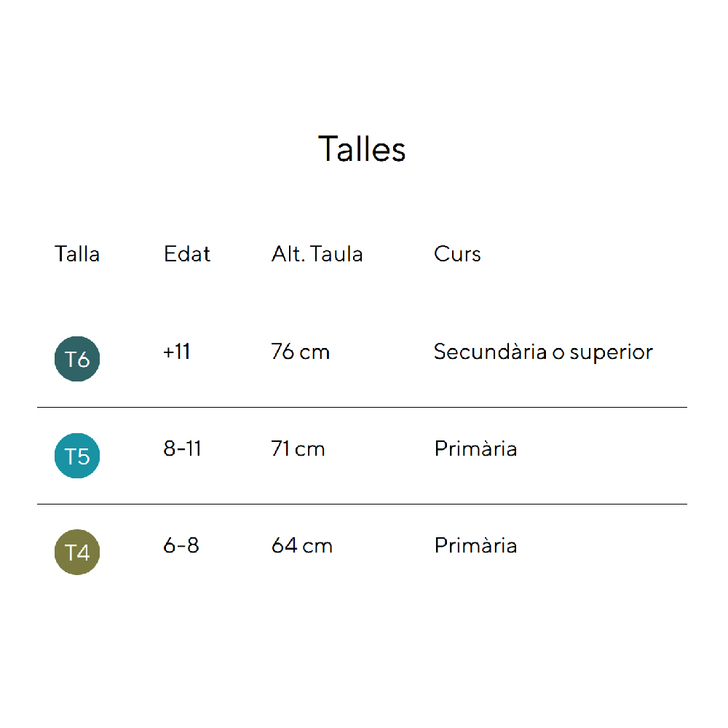Click the 64 cm table height
The height and width of the screenshot is (728, 728).
(x=301, y=545)
